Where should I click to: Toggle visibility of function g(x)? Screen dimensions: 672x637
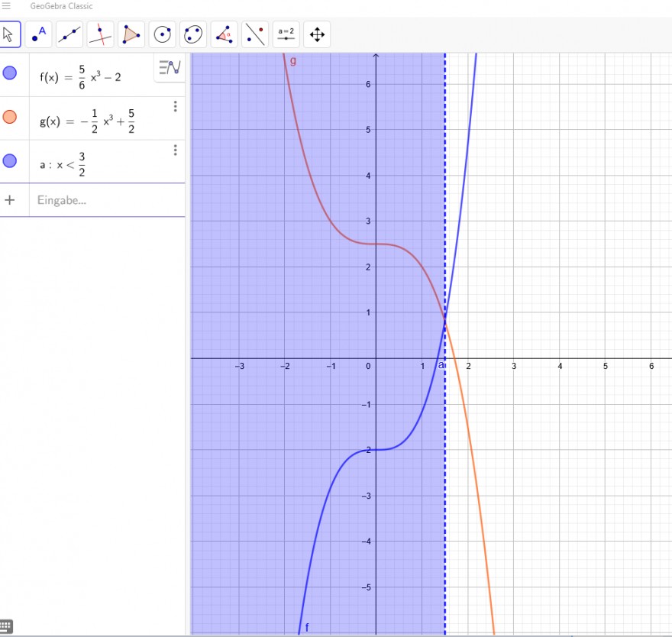9,117
